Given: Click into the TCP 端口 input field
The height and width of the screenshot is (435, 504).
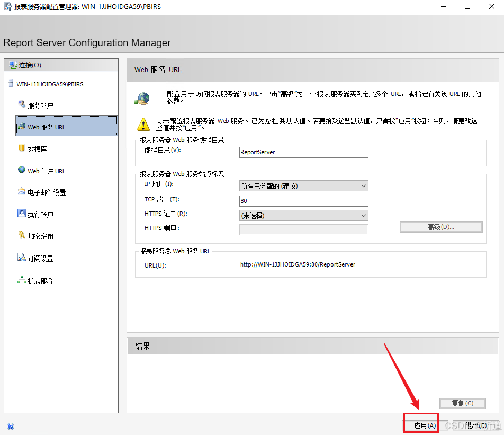Looking at the screenshot, I should coord(303,201).
